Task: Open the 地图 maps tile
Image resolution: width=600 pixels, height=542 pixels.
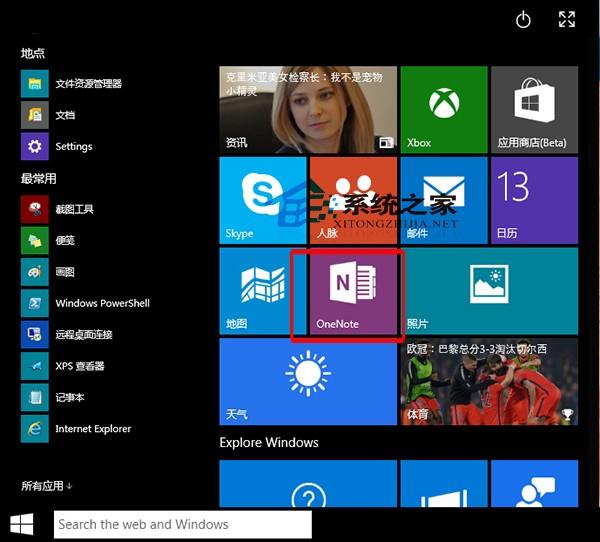Action: coord(263,291)
